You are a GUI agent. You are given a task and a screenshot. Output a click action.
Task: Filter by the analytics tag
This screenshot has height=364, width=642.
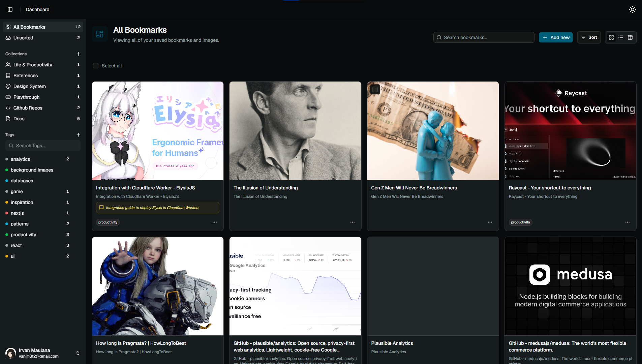[x=38, y=159]
